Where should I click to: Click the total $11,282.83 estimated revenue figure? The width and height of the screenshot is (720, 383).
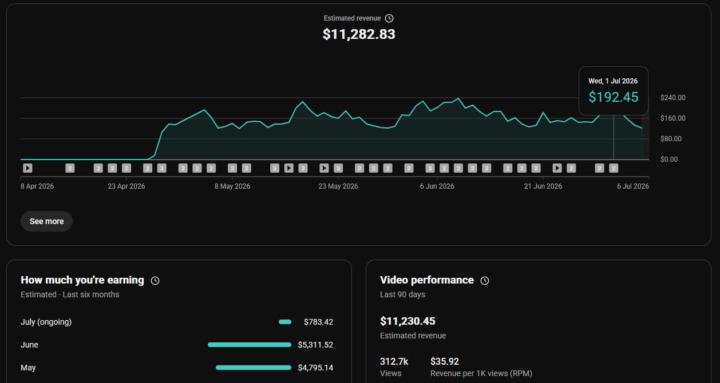[x=359, y=34]
